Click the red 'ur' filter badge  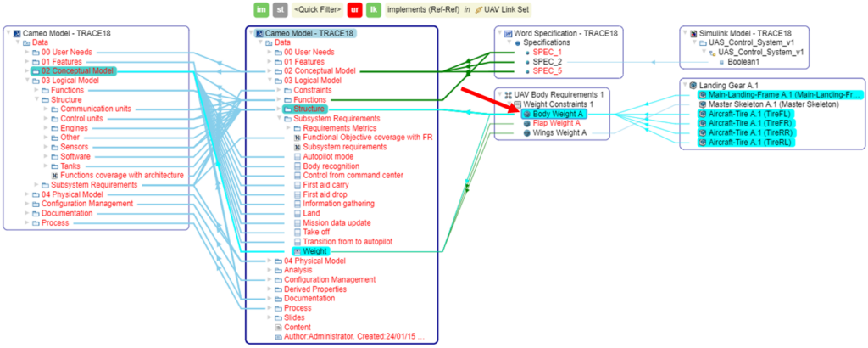coord(354,9)
